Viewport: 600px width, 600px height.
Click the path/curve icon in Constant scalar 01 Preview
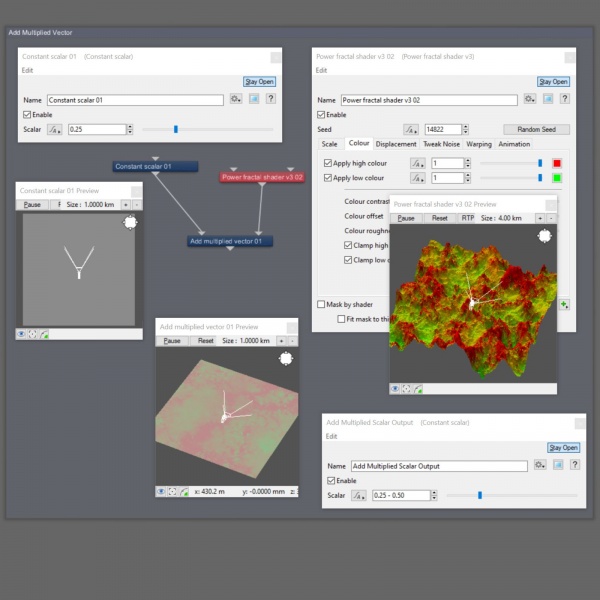(x=44, y=334)
